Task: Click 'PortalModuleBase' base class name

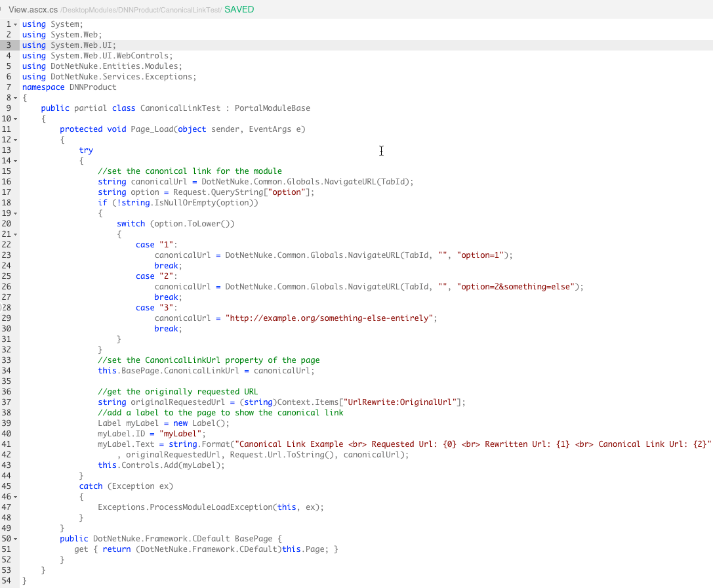Action: point(272,108)
